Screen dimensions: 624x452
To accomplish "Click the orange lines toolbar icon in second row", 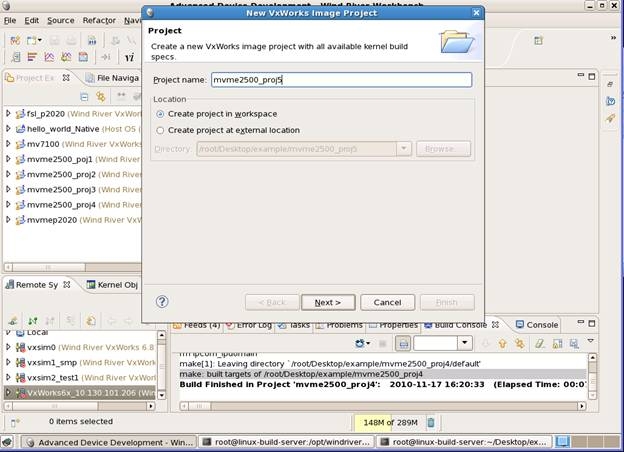I will (32, 57).
